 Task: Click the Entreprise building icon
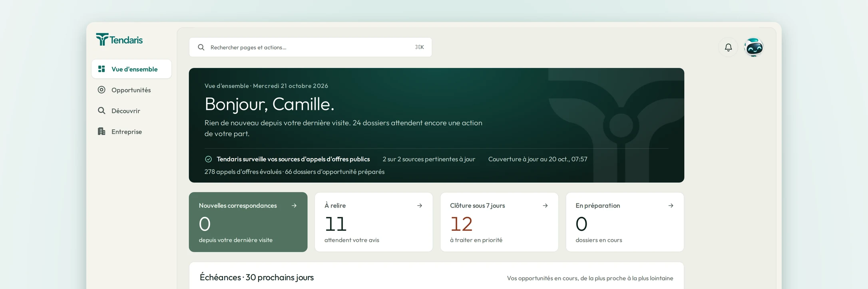(x=102, y=131)
